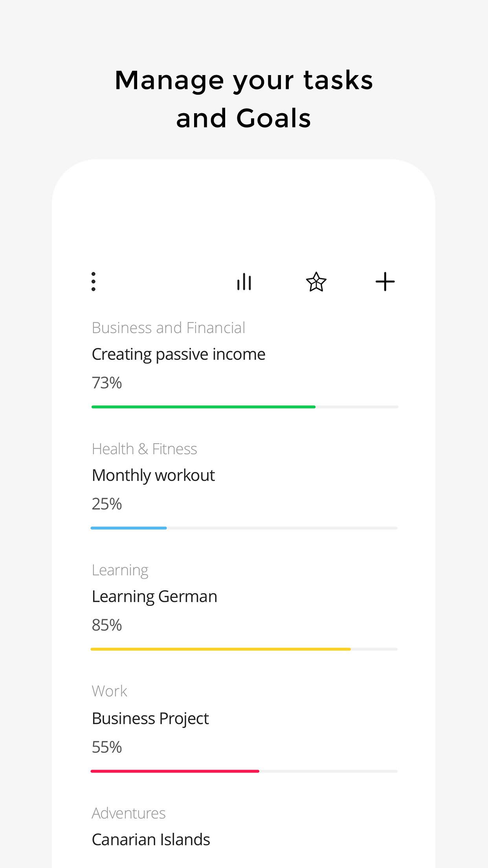This screenshot has width=488, height=868.
Task: Click the blue Monthly workout progress bar
Action: [x=129, y=528]
